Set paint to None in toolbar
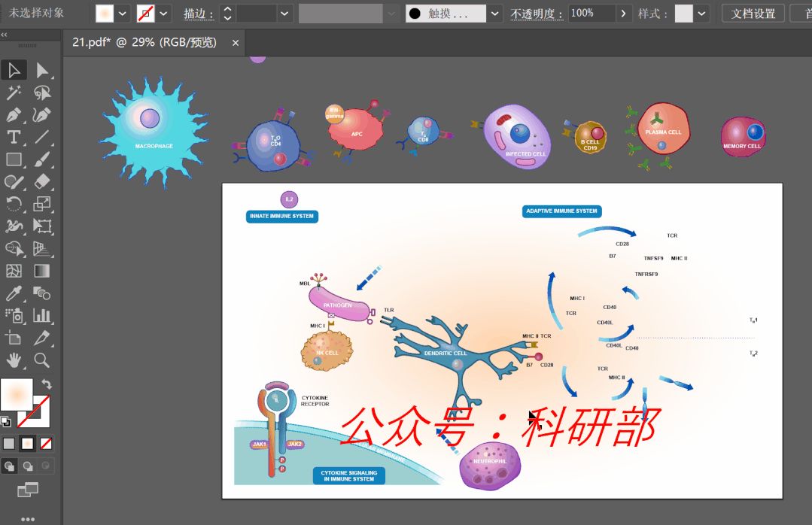 click(x=47, y=444)
